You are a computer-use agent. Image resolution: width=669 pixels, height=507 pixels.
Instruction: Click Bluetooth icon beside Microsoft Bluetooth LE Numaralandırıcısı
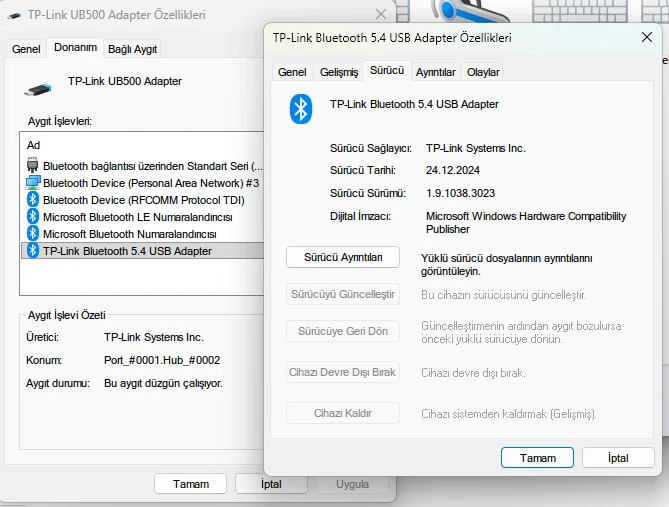pos(32,216)
